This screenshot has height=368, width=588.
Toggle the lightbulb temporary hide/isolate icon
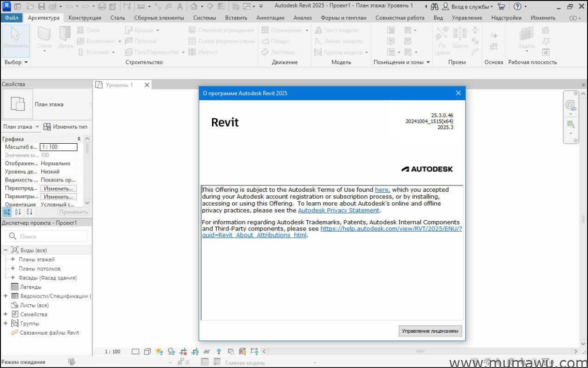tap(219, 352)
